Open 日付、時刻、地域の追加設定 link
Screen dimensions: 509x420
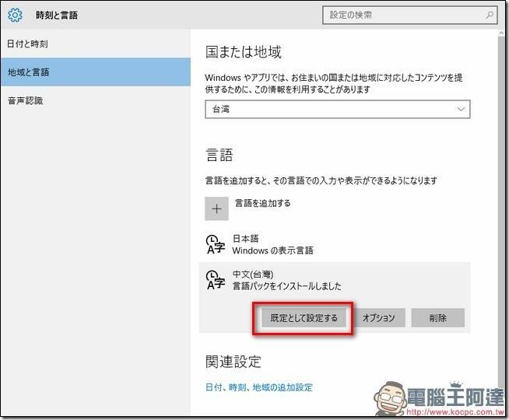(259, 387)
